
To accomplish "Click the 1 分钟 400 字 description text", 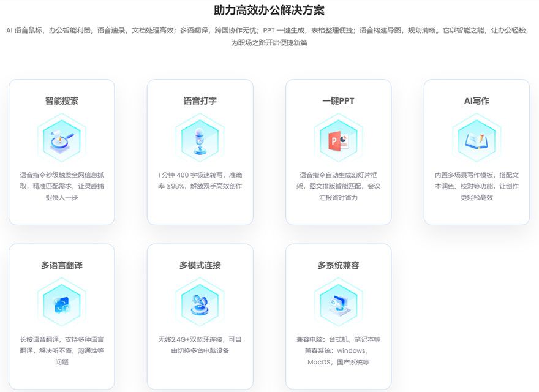I will pyautogui.click(x=200, y=180).
